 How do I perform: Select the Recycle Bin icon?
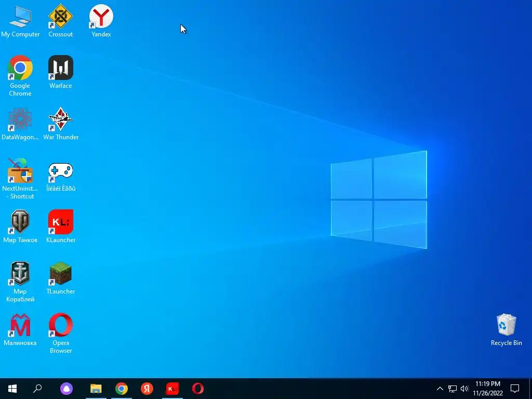[506, 329]
